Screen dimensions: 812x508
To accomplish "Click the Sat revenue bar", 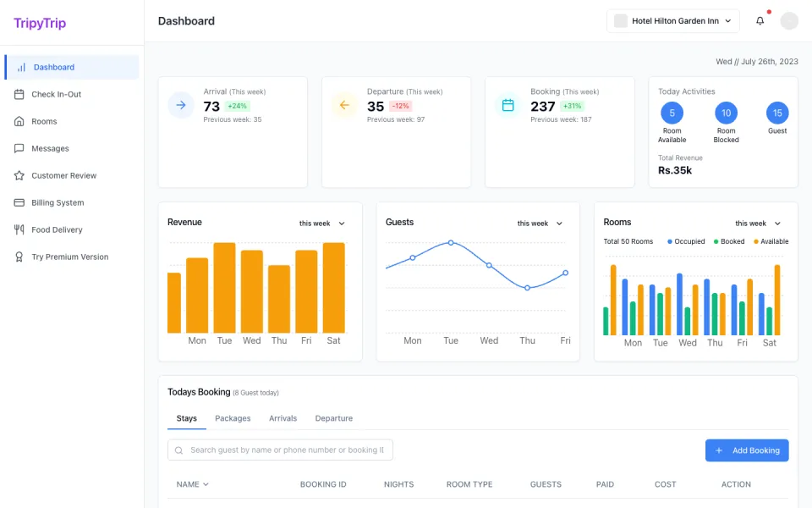I will (333, 288).
